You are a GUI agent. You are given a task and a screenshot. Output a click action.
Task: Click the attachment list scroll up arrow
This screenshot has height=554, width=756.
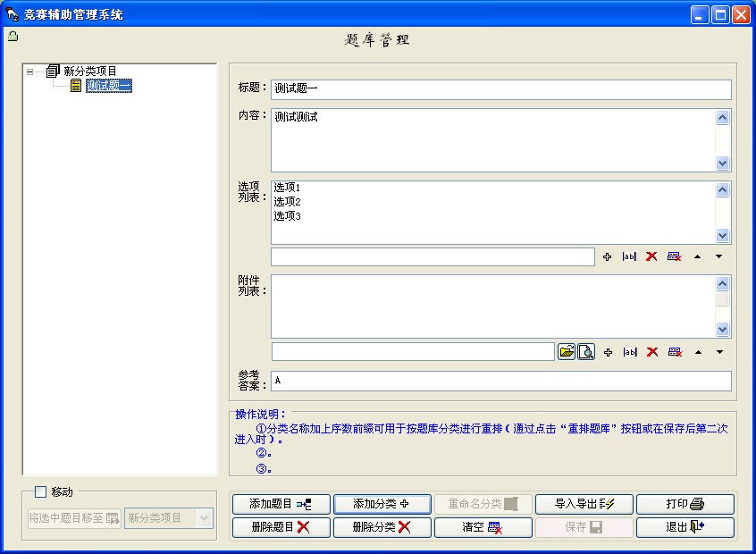point(722,283)
